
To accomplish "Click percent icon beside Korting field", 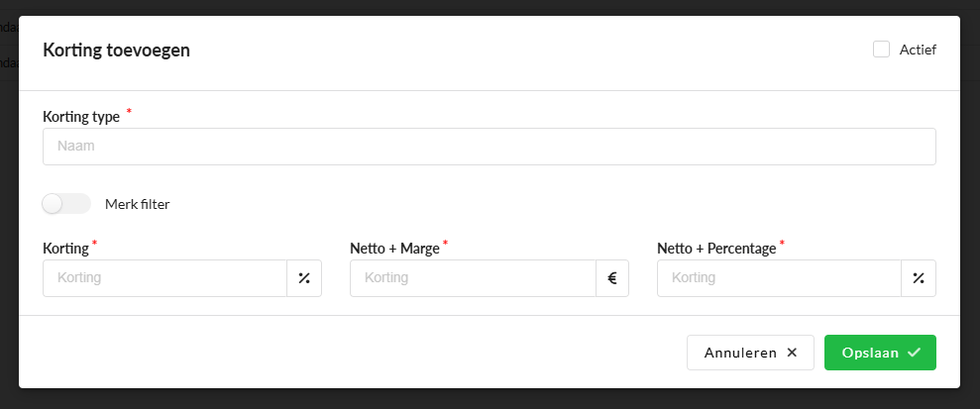I will [x=304, y=278].
